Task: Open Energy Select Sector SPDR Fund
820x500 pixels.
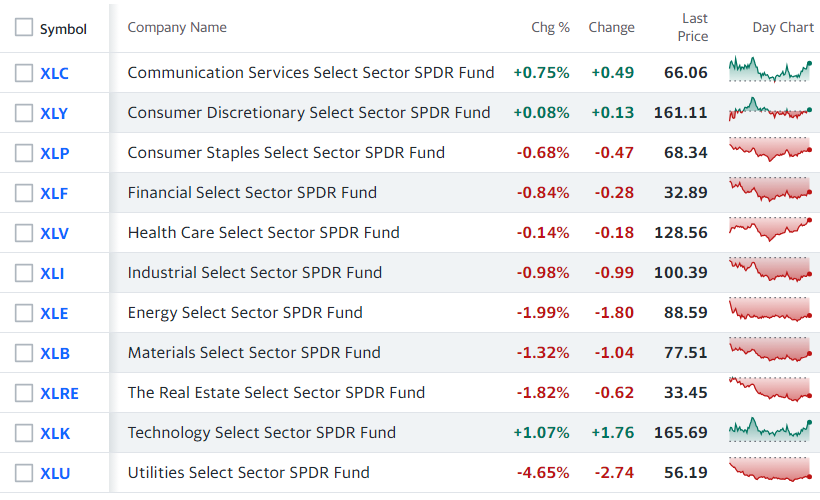Action: 245,313
